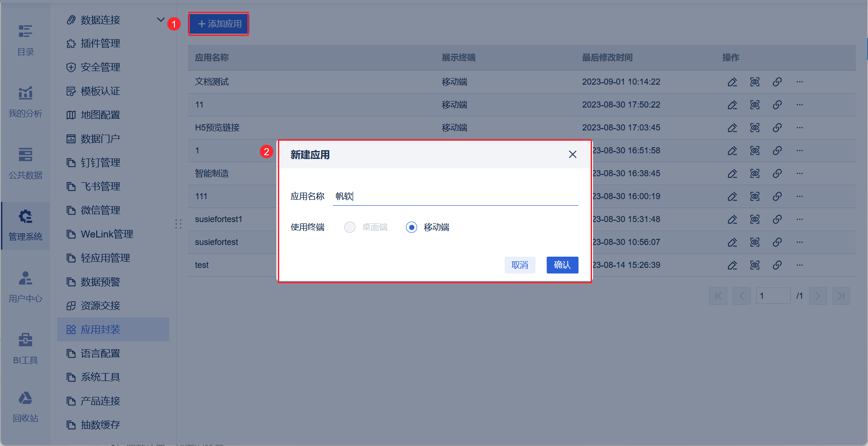Screen dimensions: 868x446
Task: Open 数据门户 in the settings menu
Action: point(113,139)
